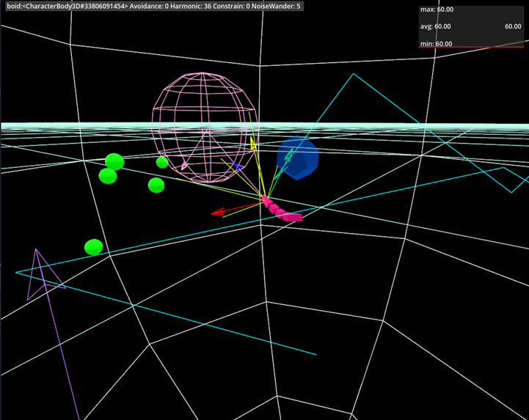Pick the lowest isolated green sphere
The width and height of the screenshot is (529, 420).
click(93, 247)
